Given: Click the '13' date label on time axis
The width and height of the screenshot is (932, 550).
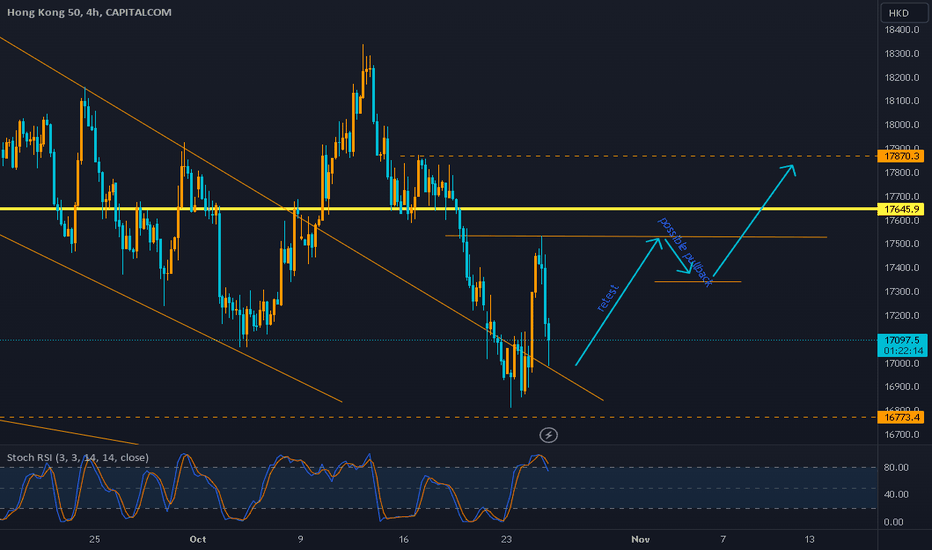Looking at the screenshot, I should [x=810, y=539].
